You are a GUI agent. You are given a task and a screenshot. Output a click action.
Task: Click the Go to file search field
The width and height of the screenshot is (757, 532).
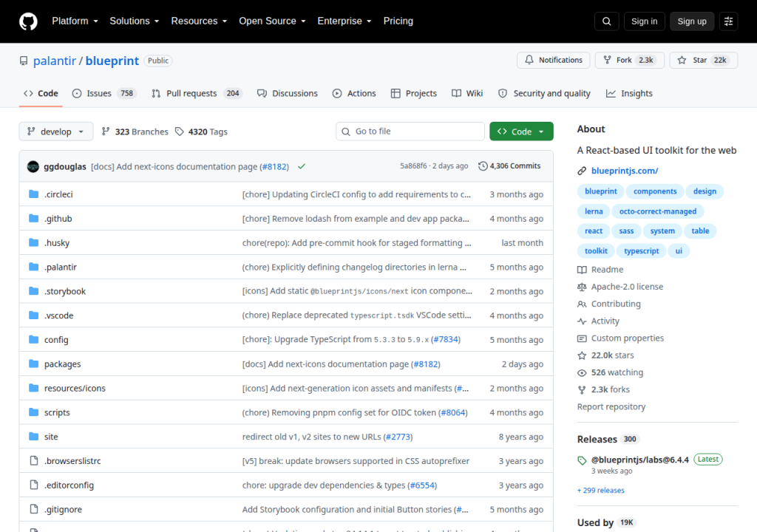[410, 132]
